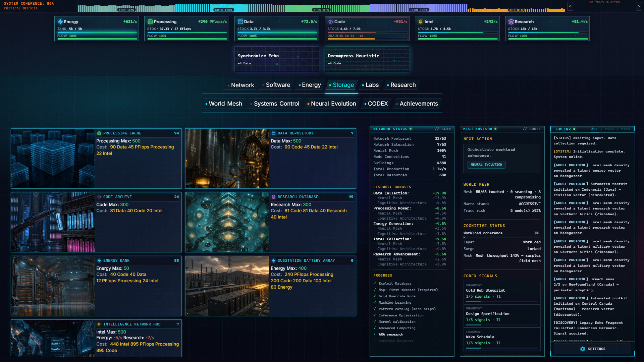
Task: Click the Research Database header icon
Action: 273,197
